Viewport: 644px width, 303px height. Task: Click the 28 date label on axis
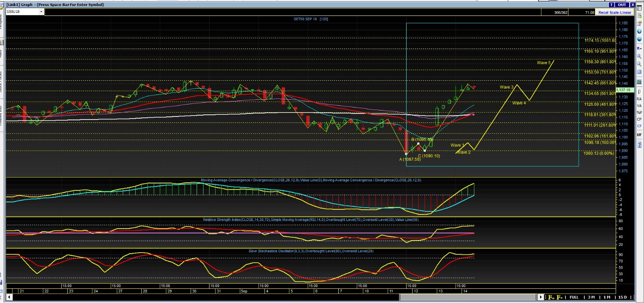tap(145, 291)
